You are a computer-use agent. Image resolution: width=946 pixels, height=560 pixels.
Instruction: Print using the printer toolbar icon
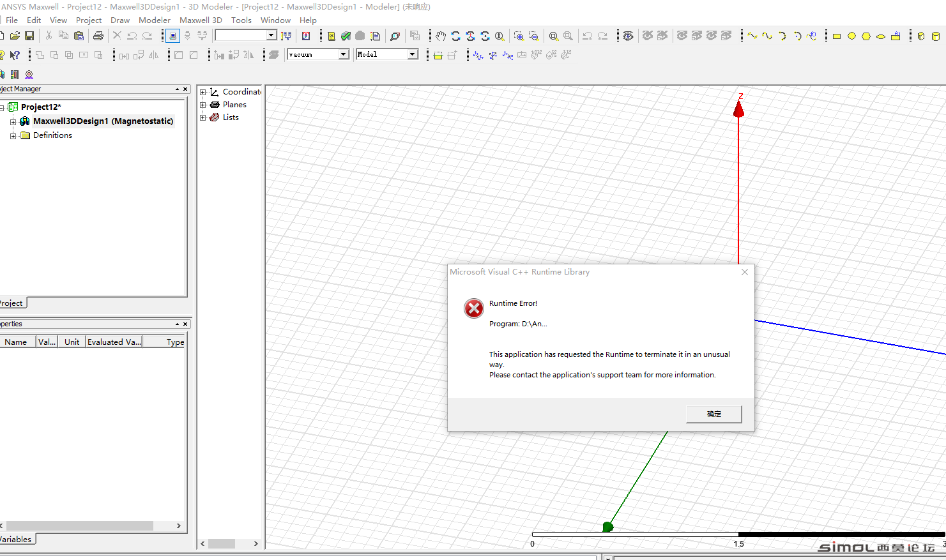[98, 36]
